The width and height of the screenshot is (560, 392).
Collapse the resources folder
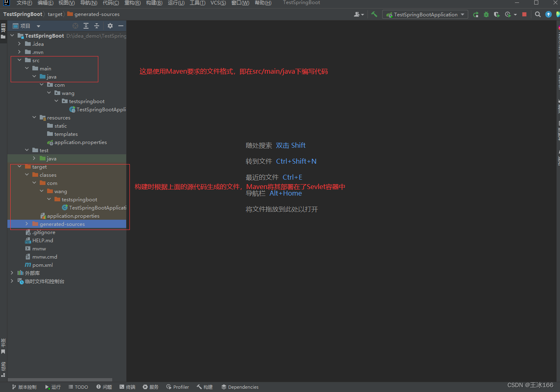pos(34,117)
